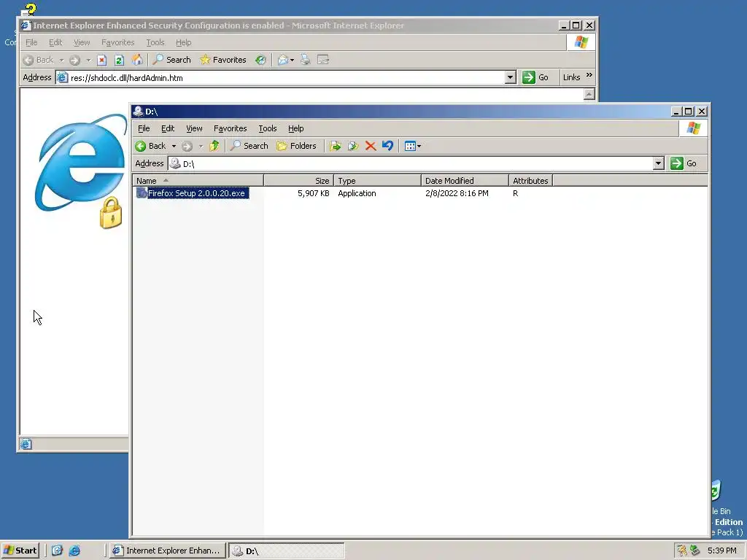The image size is (747, 560).
Task: Launch Internet Explorer from quick launch
Action: tap(75, 551)
